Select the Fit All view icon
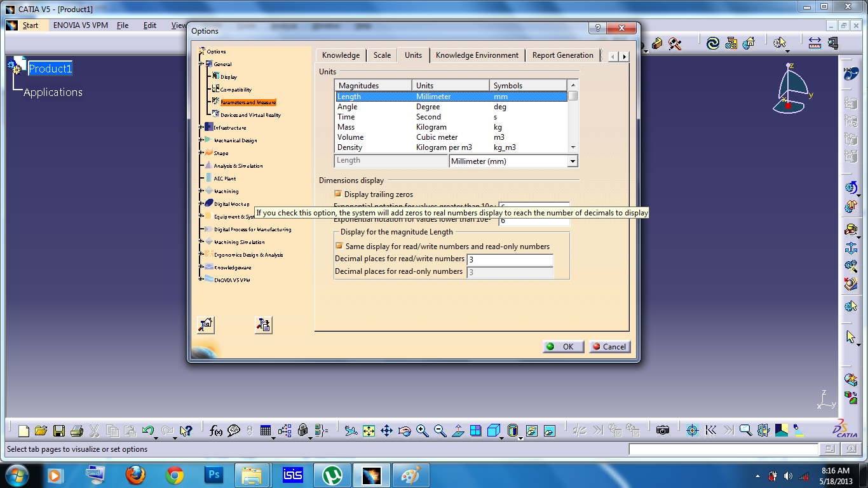The width and height of the screenshot is (868, 488). point(368,430)
